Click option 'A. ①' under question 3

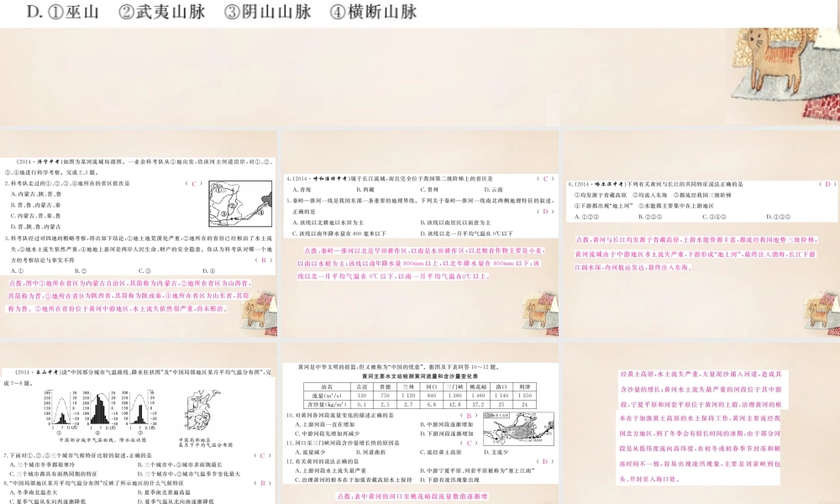pos(17,270)
